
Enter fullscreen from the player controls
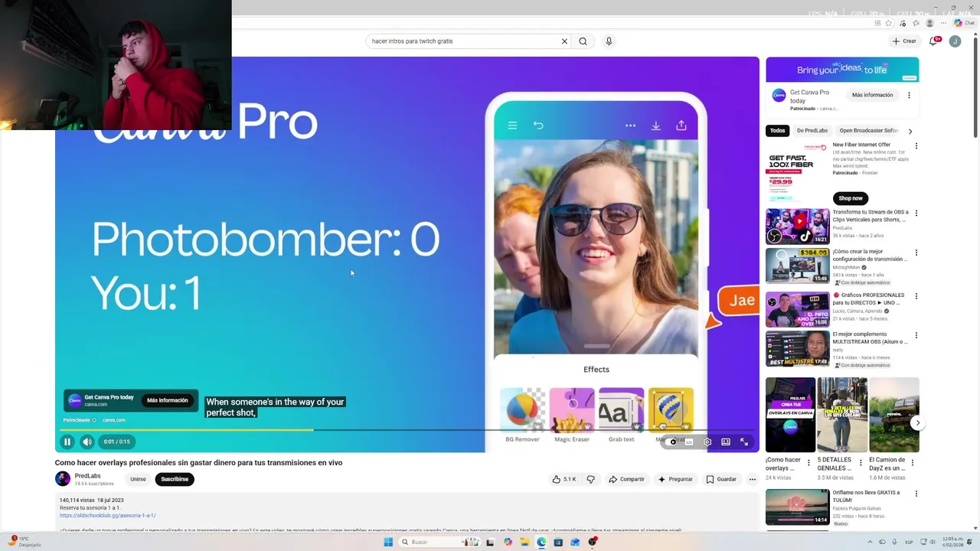pyautogui.click(x=744, y=442)
